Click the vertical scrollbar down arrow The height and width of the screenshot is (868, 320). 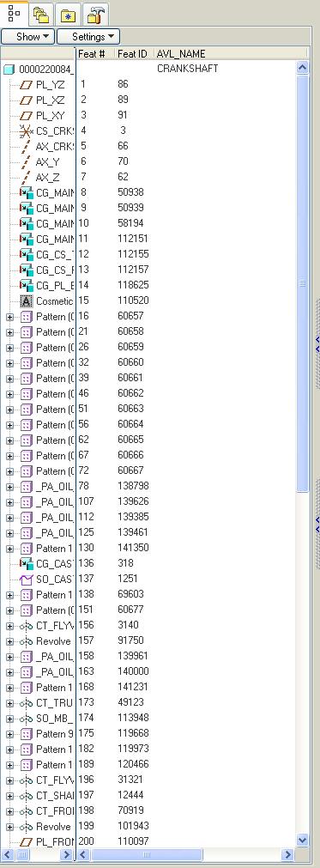(x=302, y=840)
